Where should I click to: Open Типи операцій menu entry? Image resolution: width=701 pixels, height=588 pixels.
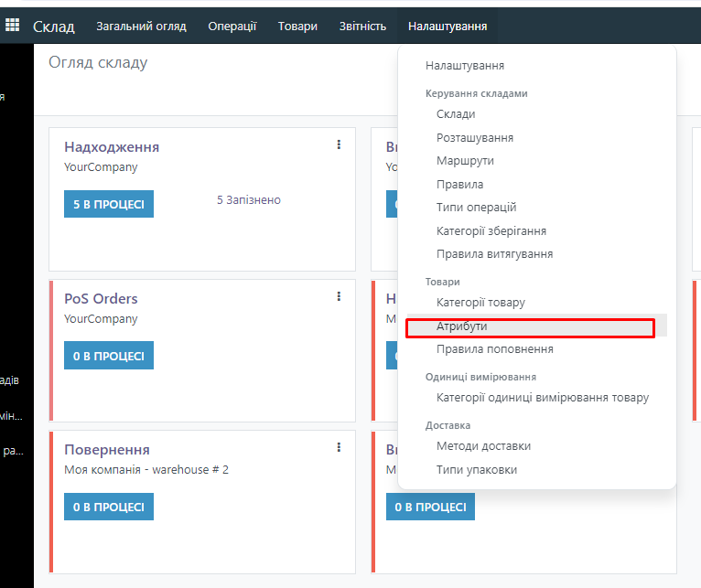coord(476,208)
